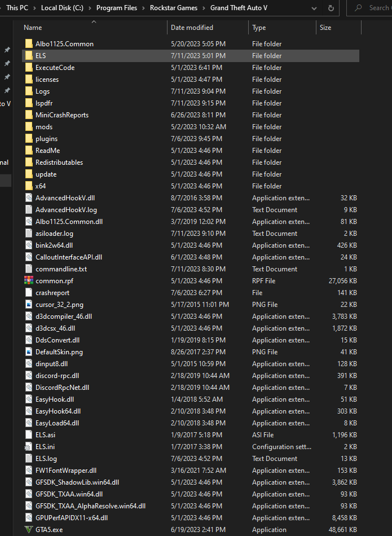Select the ReadMe folder name
This screenshot has width=392, height=536.
(x=48, y=151)
